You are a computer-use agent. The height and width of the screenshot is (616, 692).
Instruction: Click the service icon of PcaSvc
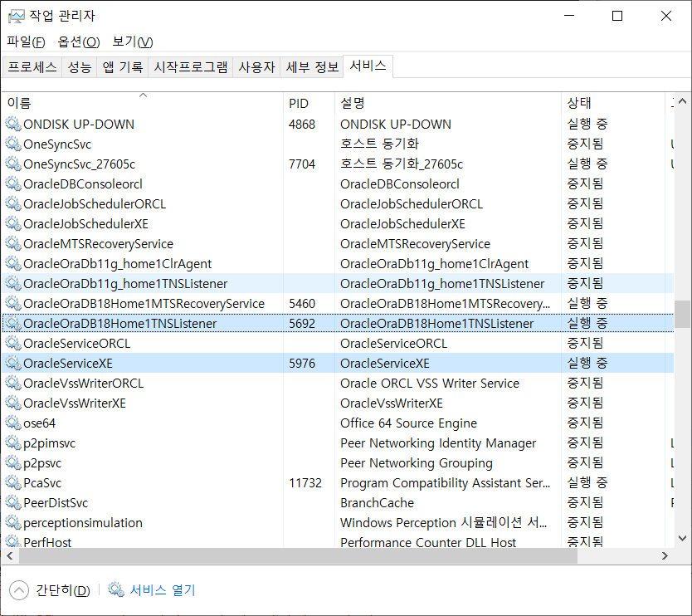pos(13,482)
